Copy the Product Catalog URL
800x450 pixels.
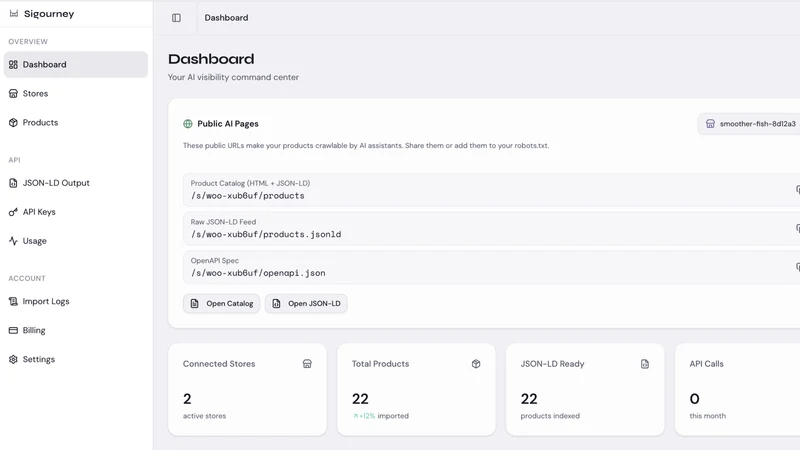pos(797,189)
